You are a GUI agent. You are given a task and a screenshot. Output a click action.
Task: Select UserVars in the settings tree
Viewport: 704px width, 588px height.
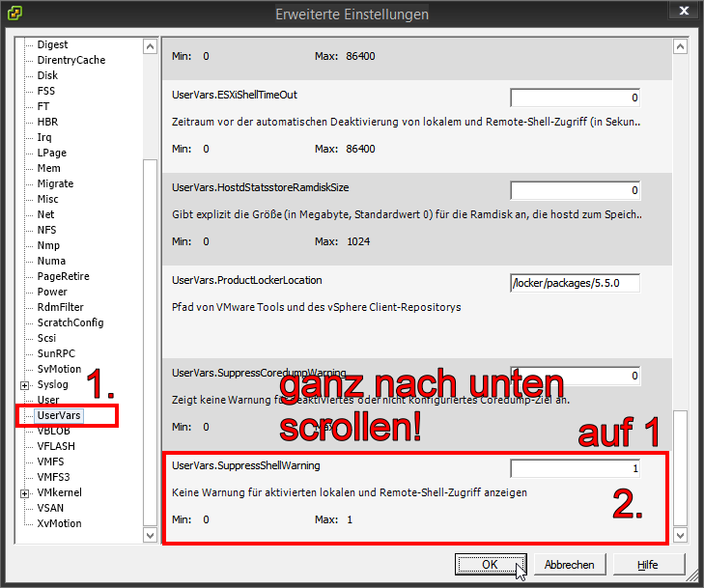(x=59, y=415)
